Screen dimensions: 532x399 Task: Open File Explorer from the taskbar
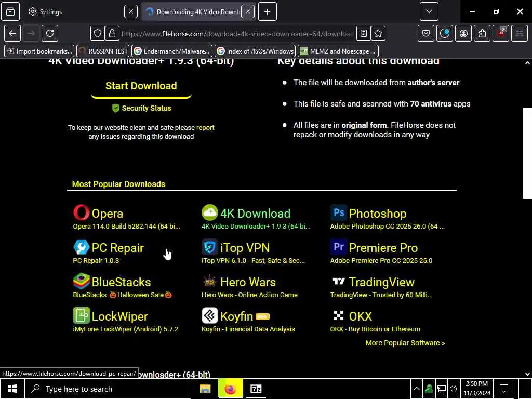click(205, 389)
